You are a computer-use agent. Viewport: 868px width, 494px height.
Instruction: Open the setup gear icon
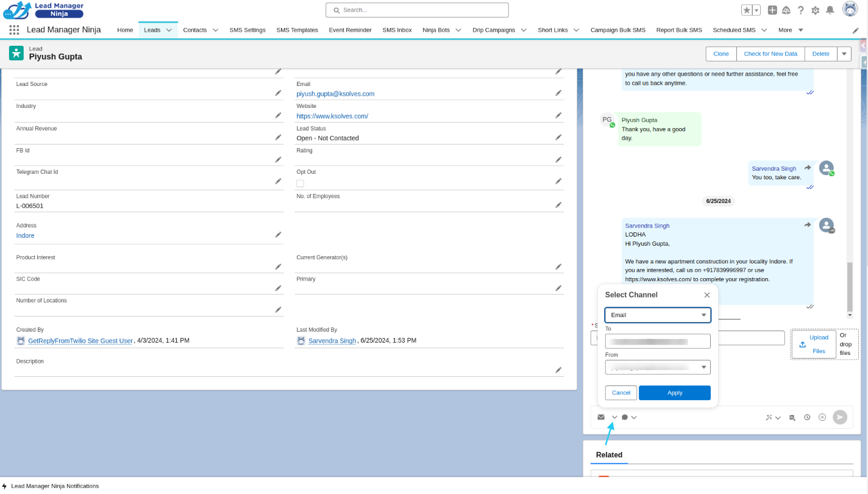click(816, 10)
